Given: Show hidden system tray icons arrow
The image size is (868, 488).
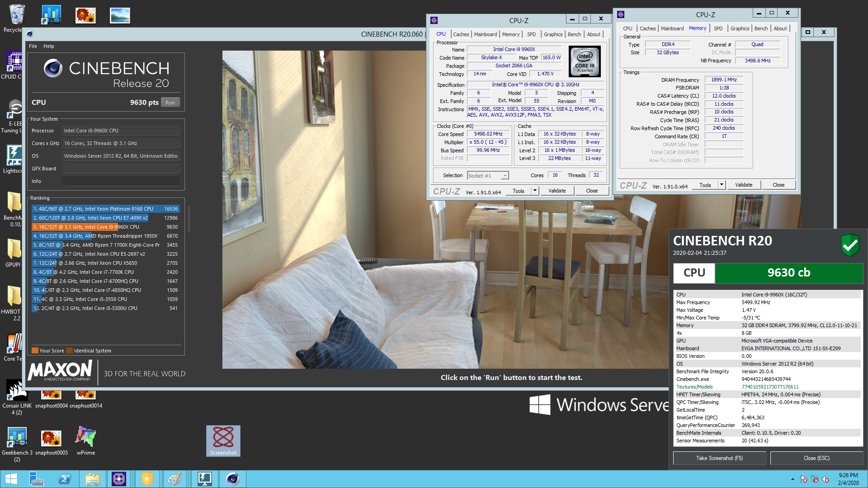Looking at the screenshot, I should point(793,479).
